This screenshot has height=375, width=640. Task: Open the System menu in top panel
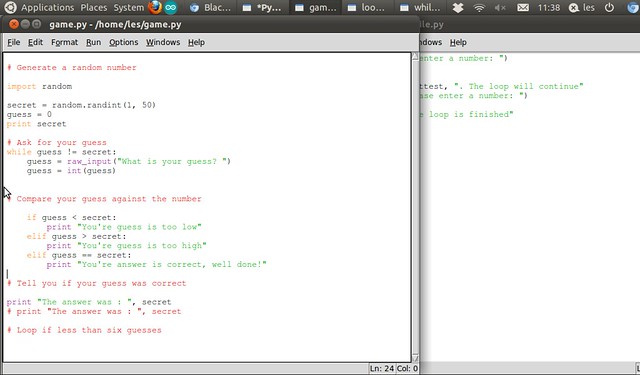tap(129, 7)
